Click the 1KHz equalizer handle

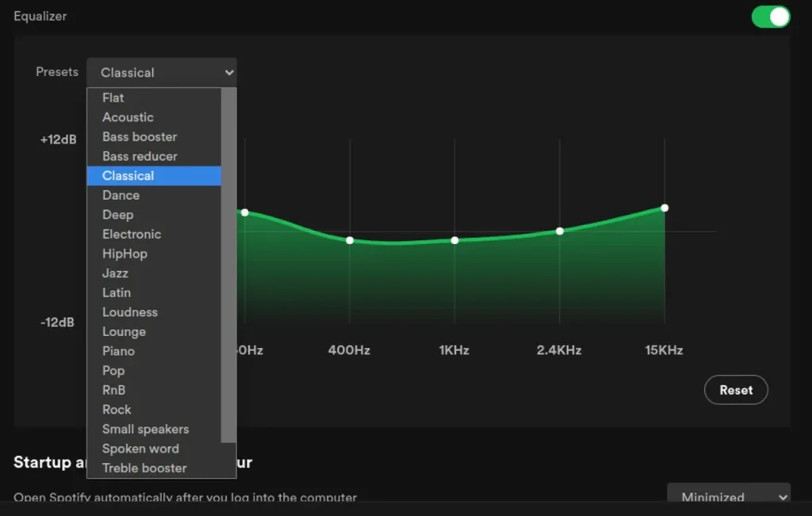point(454,240)
